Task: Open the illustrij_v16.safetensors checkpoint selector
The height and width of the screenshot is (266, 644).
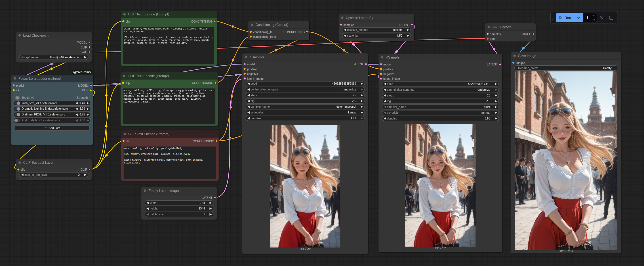Action: click(54, 57)
